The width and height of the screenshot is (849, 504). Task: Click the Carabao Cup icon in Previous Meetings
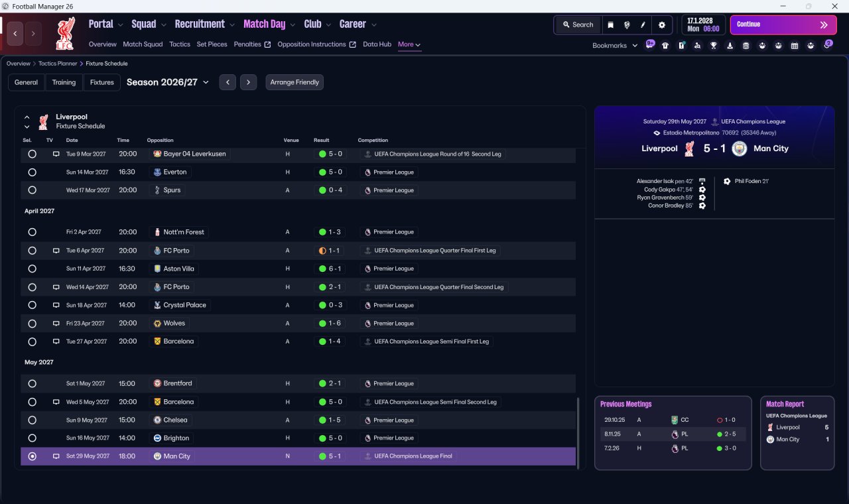click(x=675, y=420)
